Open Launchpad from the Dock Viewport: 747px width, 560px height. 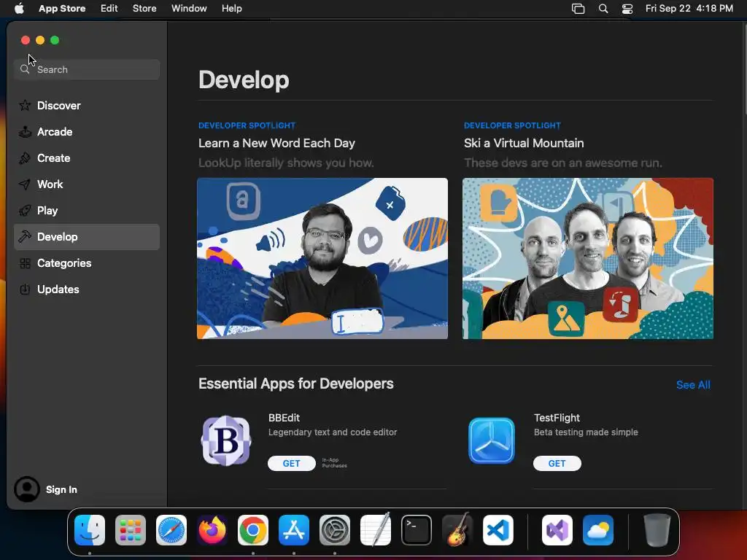click(x=131, y=530)
